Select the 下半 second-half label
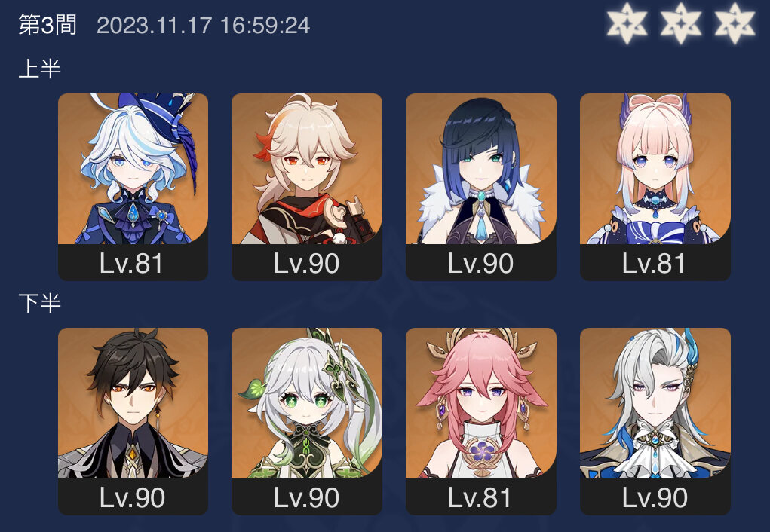The width and height of the screenshot is (770, 532). (x=40, y=303)
